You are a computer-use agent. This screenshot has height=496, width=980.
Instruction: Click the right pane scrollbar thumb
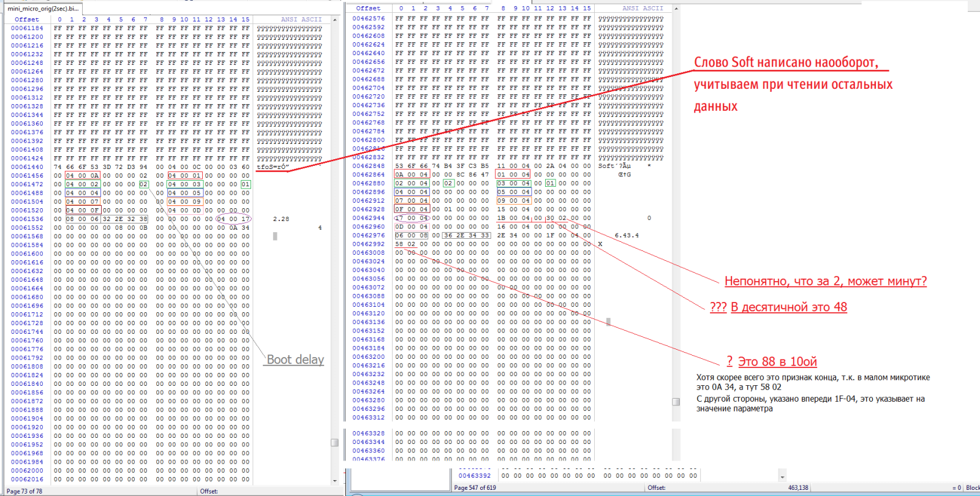(x=676, y=402)
